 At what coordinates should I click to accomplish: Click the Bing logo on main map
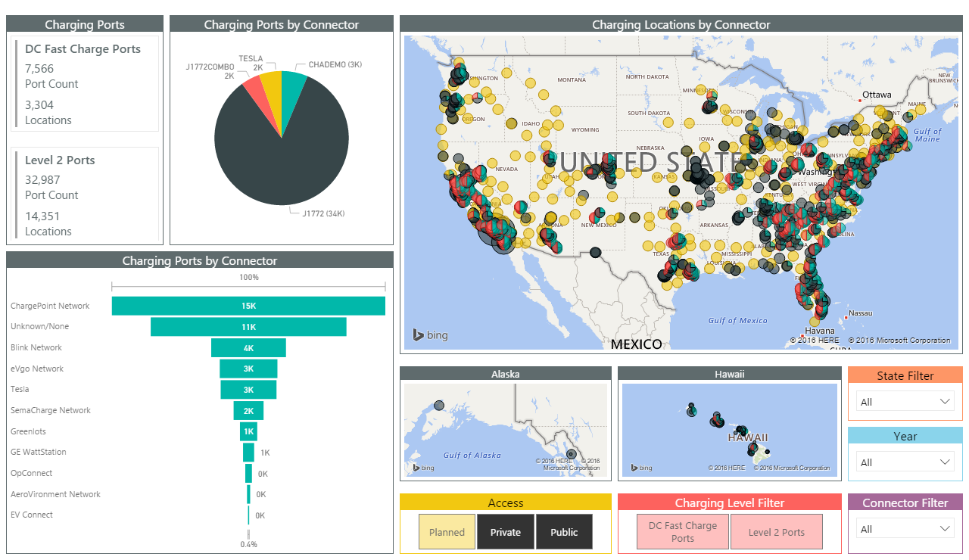(x=430, y=334)
